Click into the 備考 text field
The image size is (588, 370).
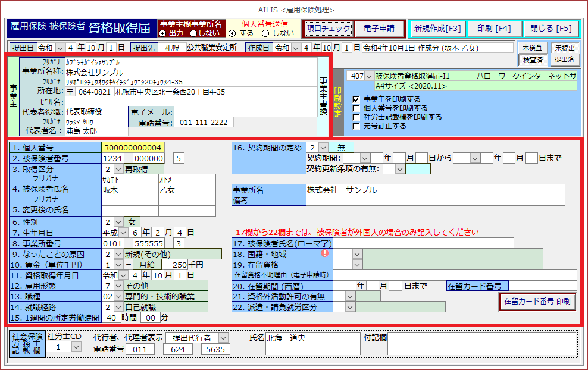(x=435, y=201)
